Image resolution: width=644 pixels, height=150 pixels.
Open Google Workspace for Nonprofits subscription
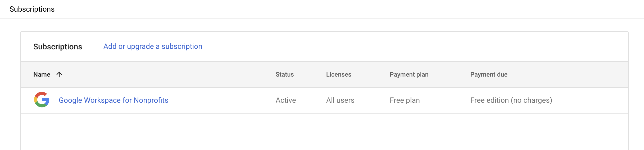[114, 100]
